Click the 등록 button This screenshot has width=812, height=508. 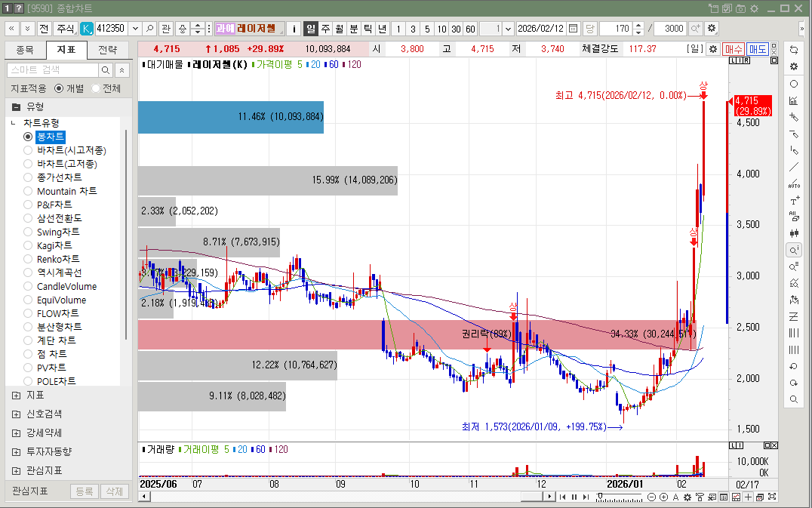point(85,491)
